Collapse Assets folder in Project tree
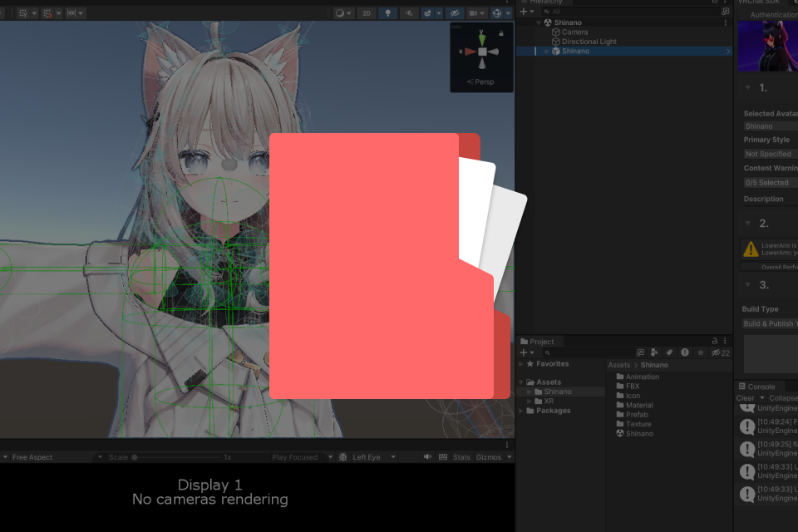Viewport: 798px width, 532px height. click(x=521, y=382)
